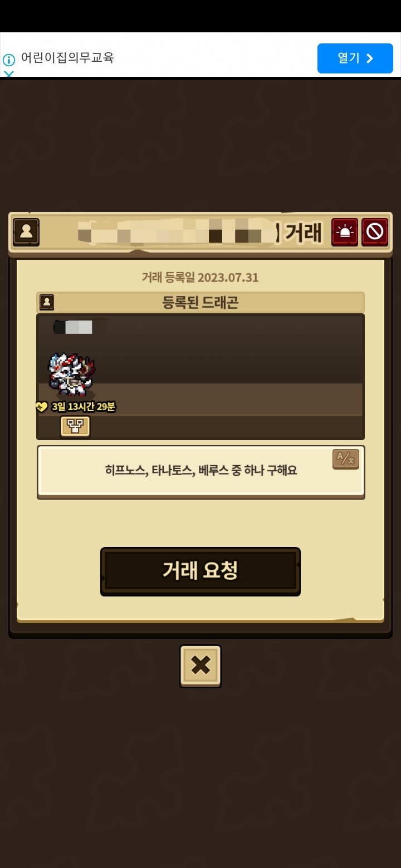This screenshot has width=401, height=868.
Task: Tap the 등록된 드래곤 section header
Action: (200, 302)
